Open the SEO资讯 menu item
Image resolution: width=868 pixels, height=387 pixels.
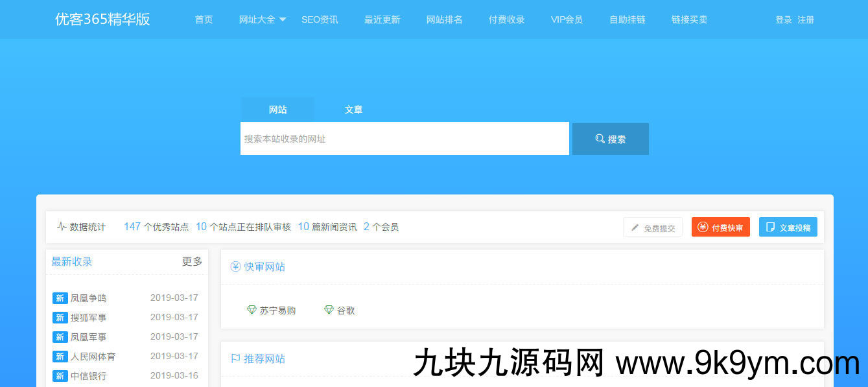320,19
